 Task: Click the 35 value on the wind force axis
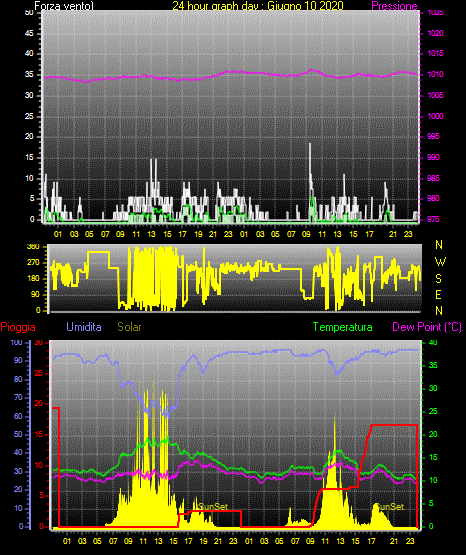click(29, 74)
